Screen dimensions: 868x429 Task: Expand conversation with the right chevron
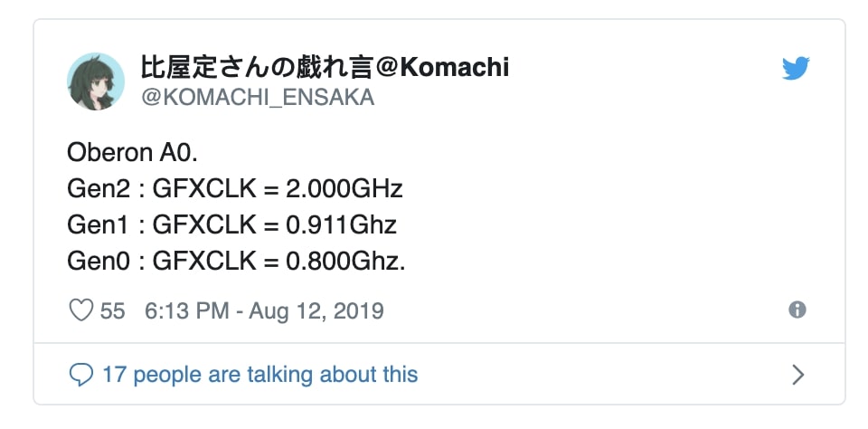(797, 374)
